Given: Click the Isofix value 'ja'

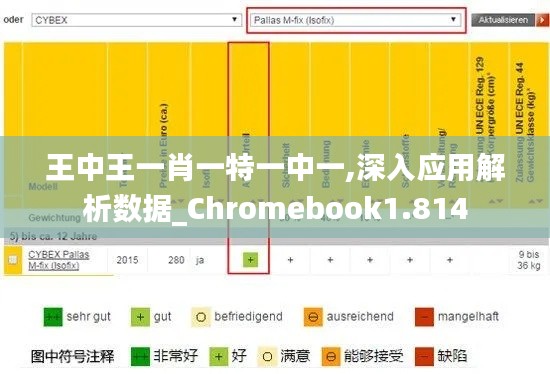Looking at the screenshot, I should [200, 260].
